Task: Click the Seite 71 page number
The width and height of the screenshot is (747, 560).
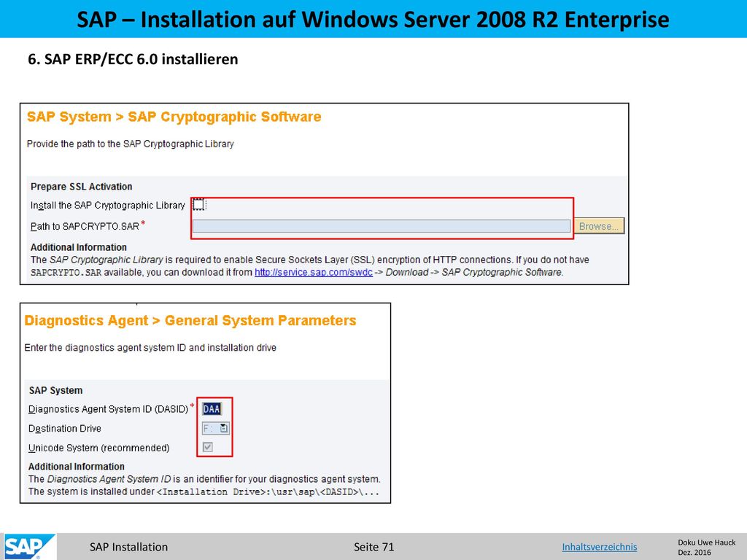Action: (x=374, y=547)
